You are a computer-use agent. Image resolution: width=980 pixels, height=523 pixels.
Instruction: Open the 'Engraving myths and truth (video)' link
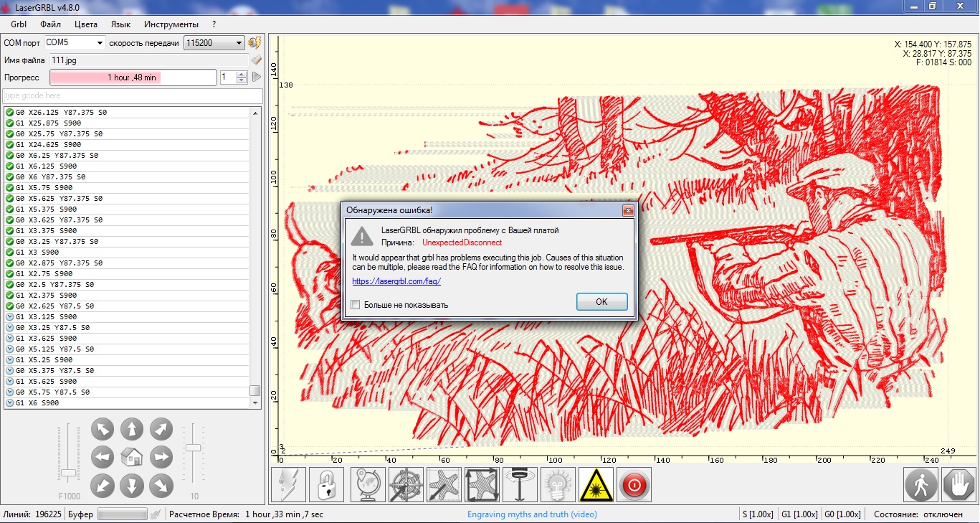[532, 514]
